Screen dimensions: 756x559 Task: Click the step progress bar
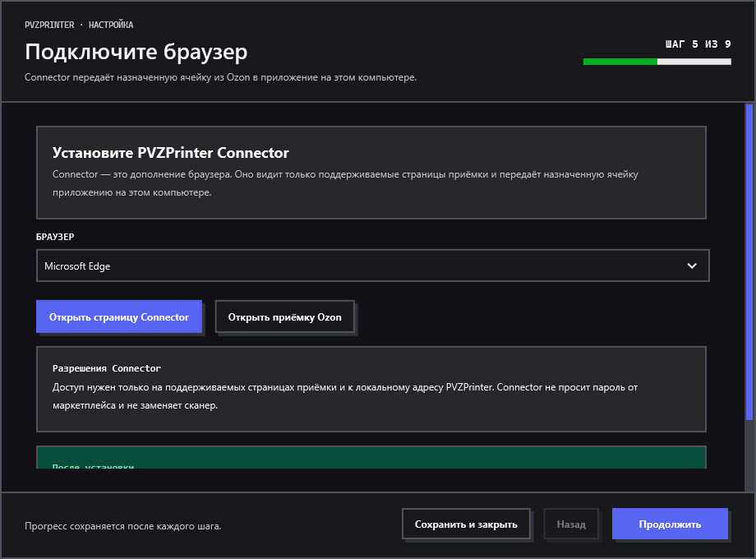657,62
